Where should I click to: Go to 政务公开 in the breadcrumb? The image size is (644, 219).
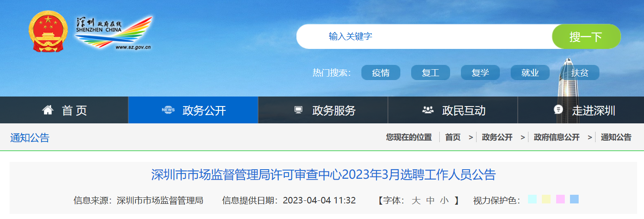tap(497, 137)
